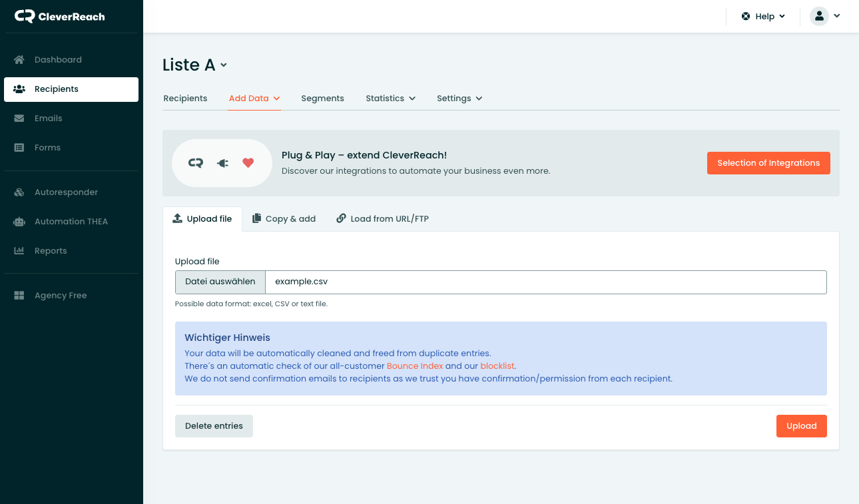859x504 pixels.
Task: Click the 'Possible data format' hint text
Action: pos(251,304)
